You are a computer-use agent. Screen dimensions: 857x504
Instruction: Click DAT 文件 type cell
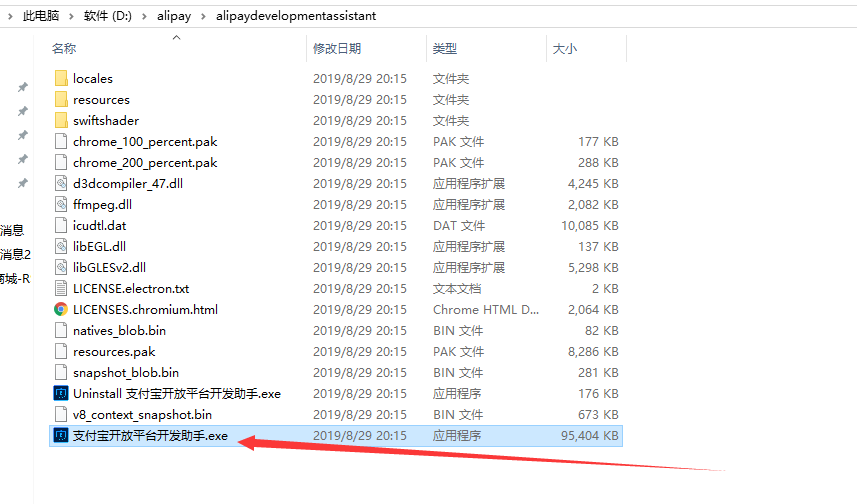coord(459,226)
